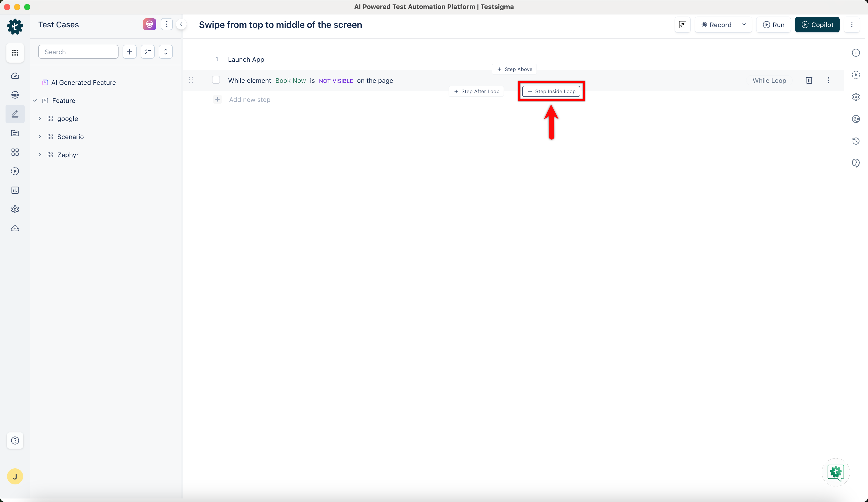
Task: Collapse the Feature folder chevron
Action: pyautogui.click(x=35, y=101)
